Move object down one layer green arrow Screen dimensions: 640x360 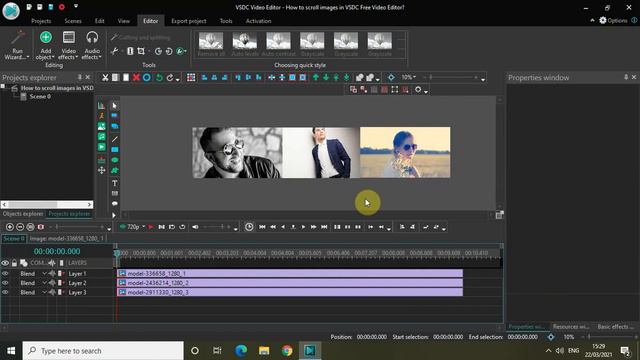pyautogui.click(x=326, y=78)
